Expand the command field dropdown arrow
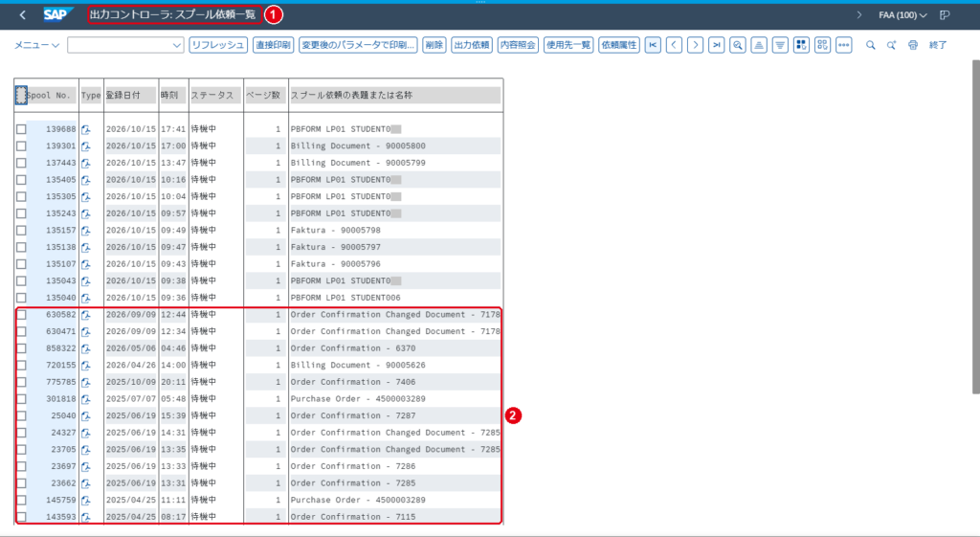 coord(177,45)
